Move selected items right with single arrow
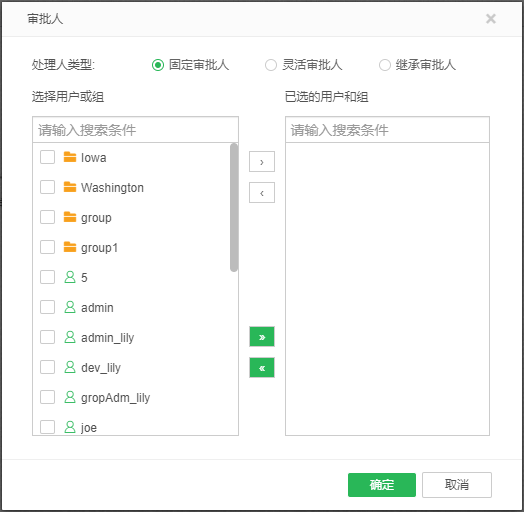This screenshot has width=524, height=512. pyautogui.click(x=262, y=162)
